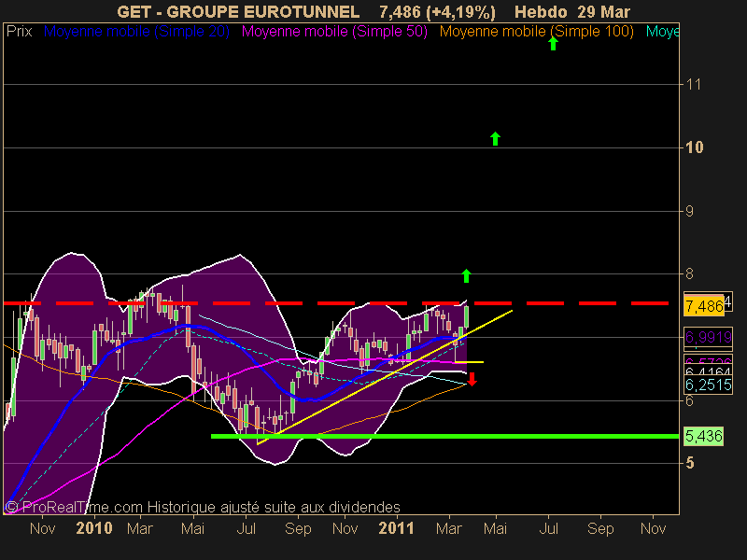
Task: Click the '29 Mar' date in the title
Action: pyautogui.click(x=603, y=12)
